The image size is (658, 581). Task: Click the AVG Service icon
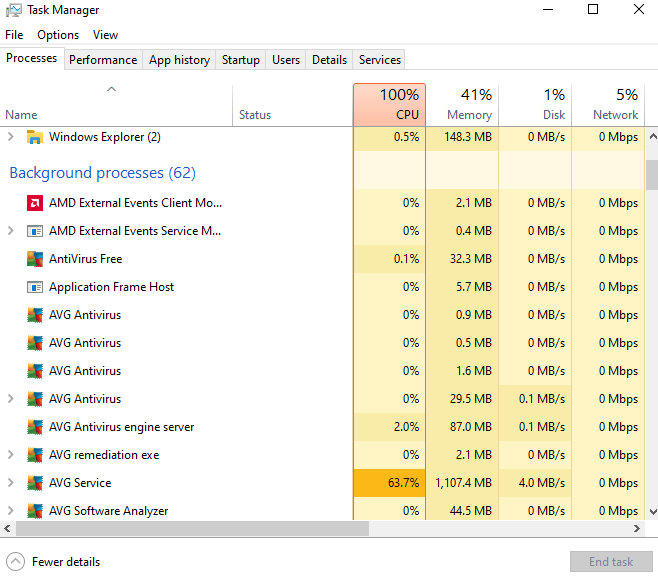35,483
